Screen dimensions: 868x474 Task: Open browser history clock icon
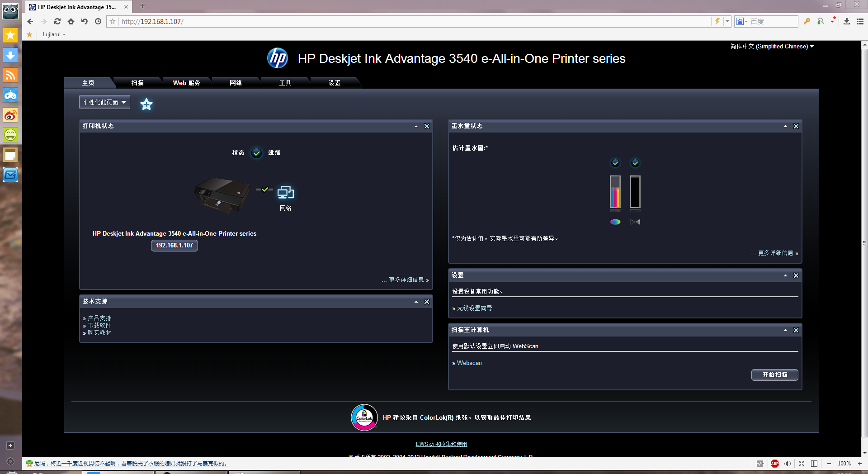pyautogui.click(x=98, y=21)
